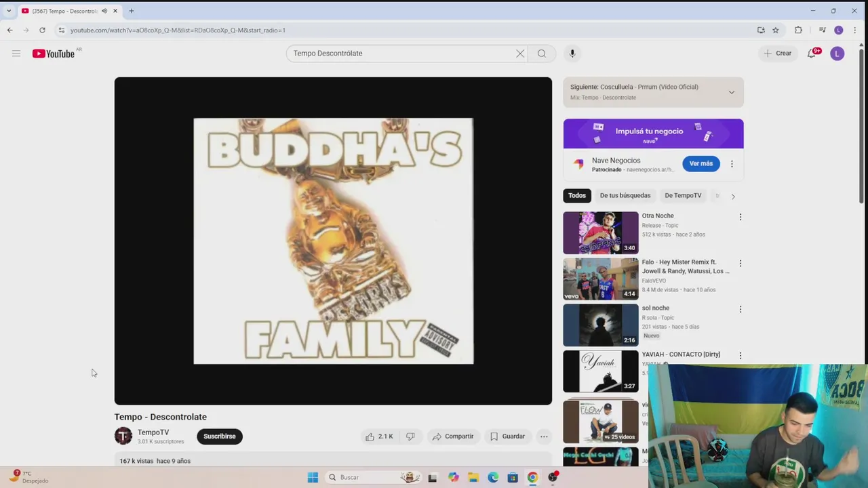Image resolution: width=868 pixels, height=488 pixels.
Task: Open the TempoTV channel name link
Action: tap(153, 432)
